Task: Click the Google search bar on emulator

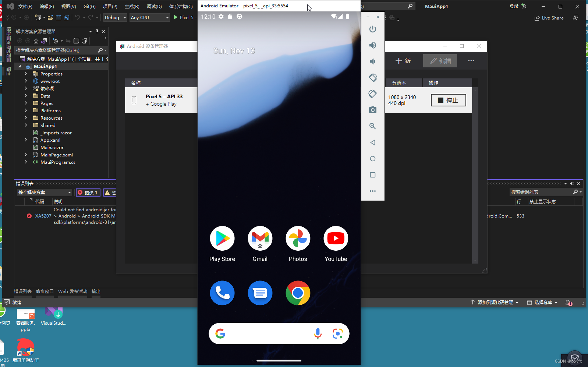Action: (265, 334)
